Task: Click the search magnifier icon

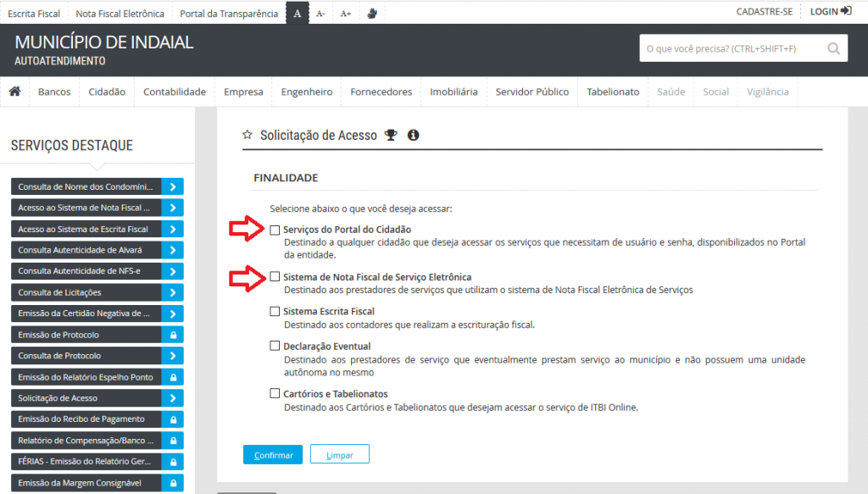Action: tap(833, 48)
